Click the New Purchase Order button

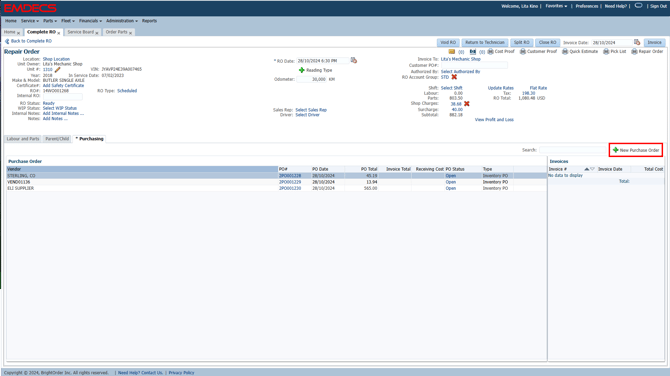[x=636, y=150]
